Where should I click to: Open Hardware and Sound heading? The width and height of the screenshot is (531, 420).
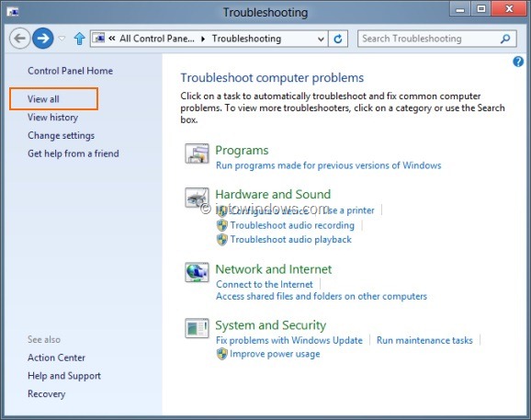[x=273, y=194]
